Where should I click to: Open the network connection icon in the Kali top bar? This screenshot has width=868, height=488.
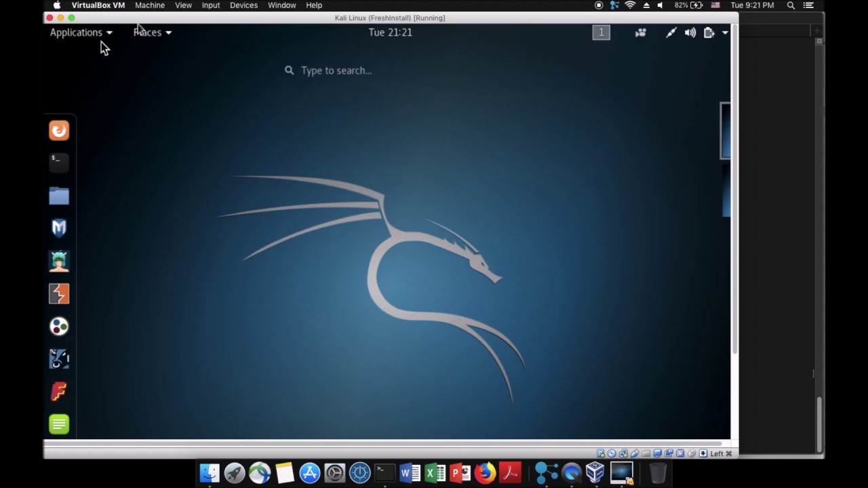click(x=671, y=33)
